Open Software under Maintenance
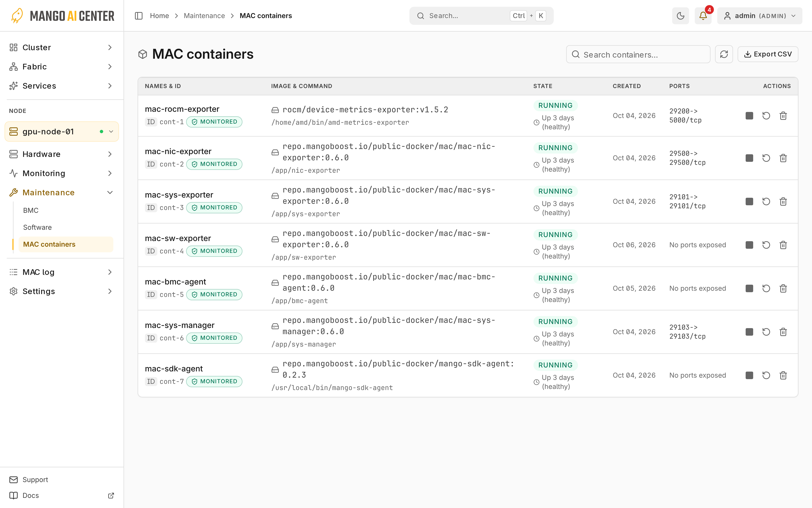 66,227
